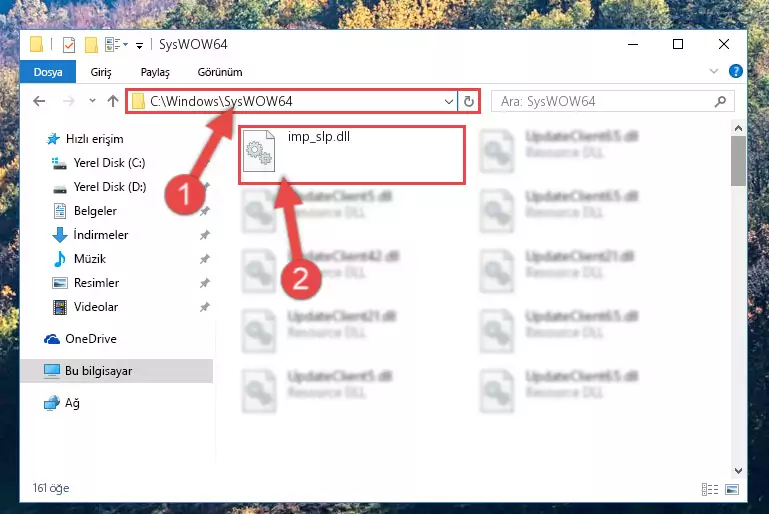
Task: Switch to the Görünüm ribbon tab
Action: click(220, 72)
